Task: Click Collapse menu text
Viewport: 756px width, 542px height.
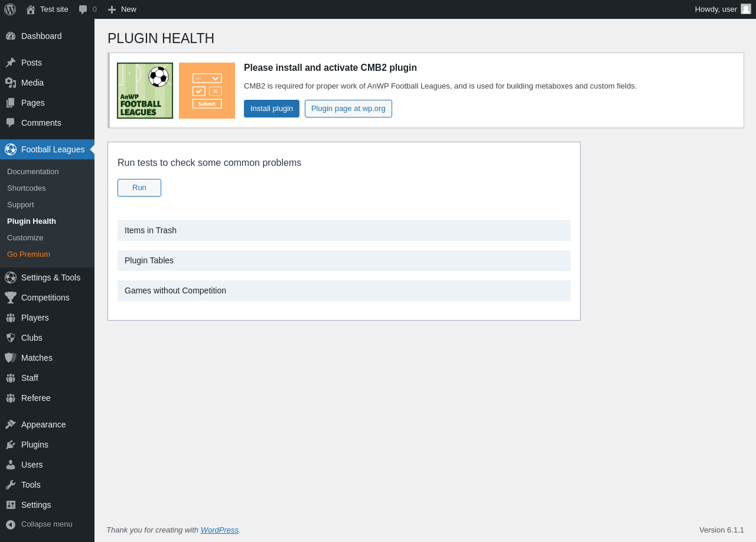Action: (47, 524)
